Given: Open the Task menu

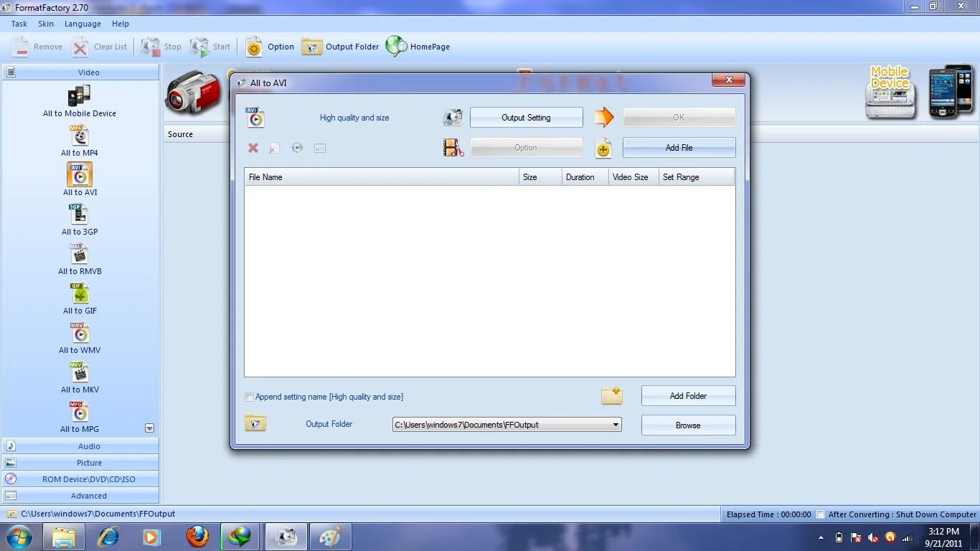Looking at the screenshot, I should coord(19,24).
